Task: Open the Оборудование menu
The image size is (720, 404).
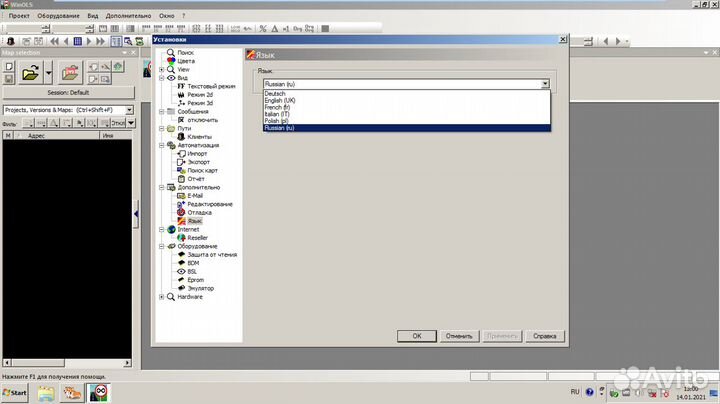Action: [58, 16]
